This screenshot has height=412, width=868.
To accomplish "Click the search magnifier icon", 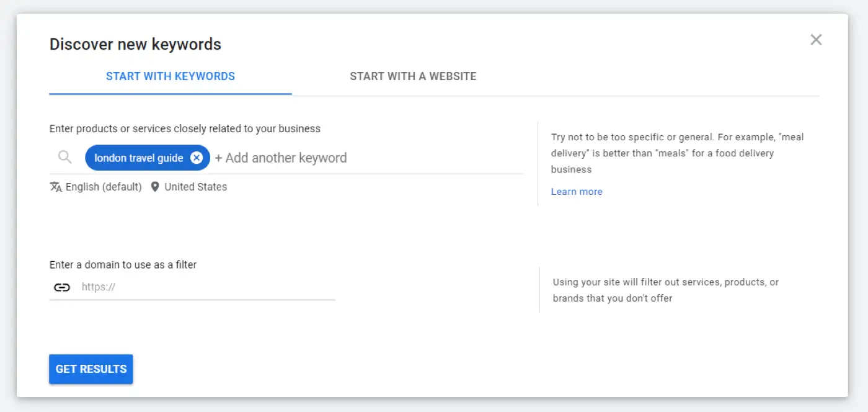I will point(64,158).
